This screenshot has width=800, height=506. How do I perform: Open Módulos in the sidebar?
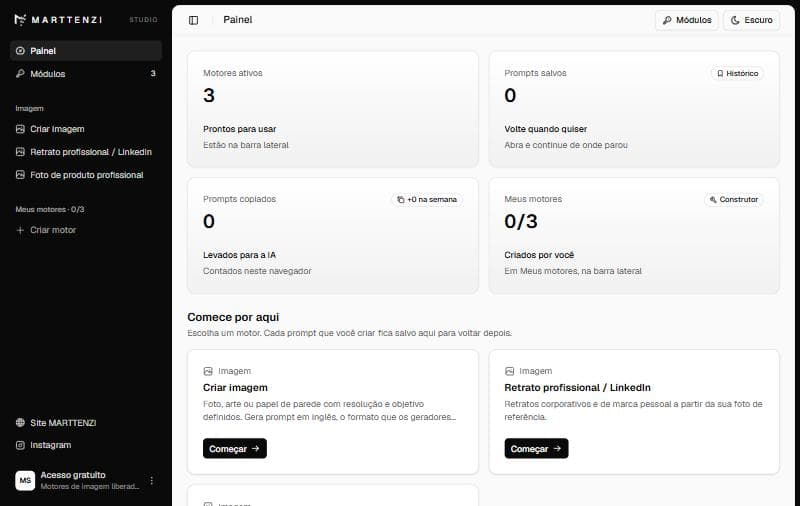click(86, 74)
